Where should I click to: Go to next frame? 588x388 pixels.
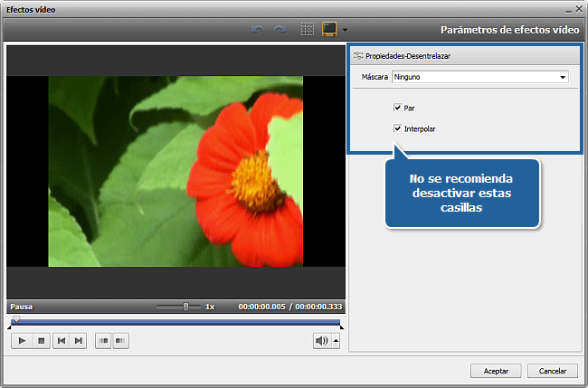tap(79, 340)
